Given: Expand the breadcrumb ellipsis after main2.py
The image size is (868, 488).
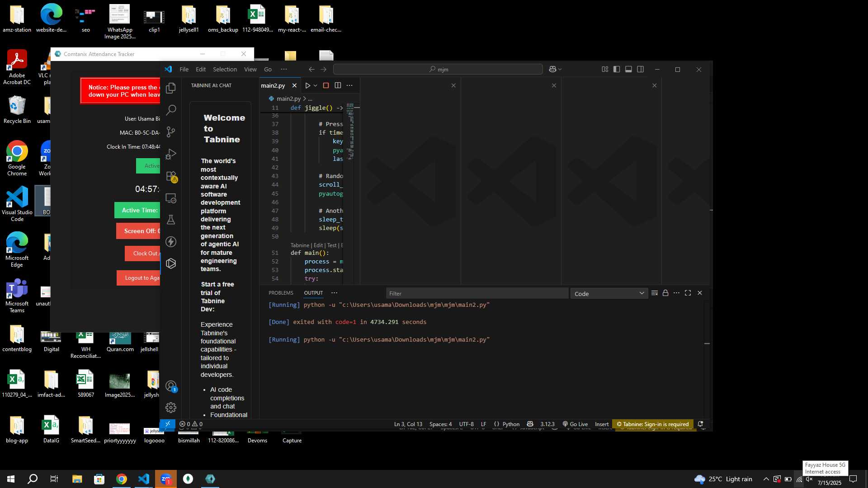Looking at the screenshot, I should (310, 99).
